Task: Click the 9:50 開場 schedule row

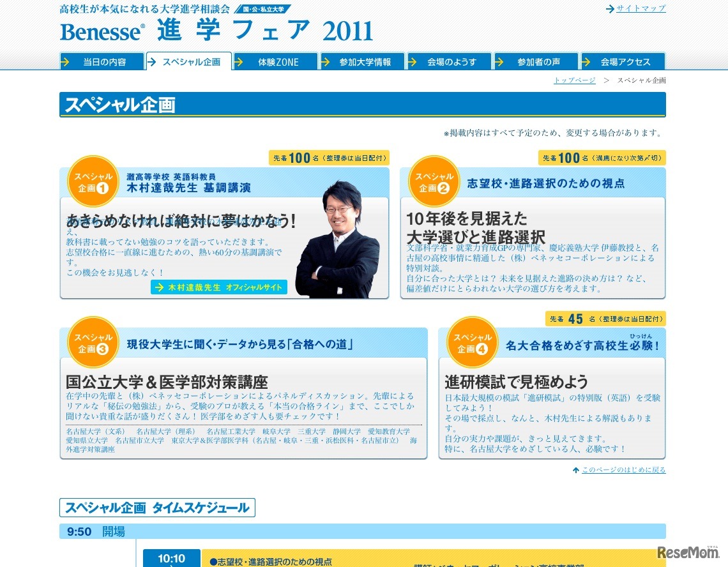Action: pos(363,531)
